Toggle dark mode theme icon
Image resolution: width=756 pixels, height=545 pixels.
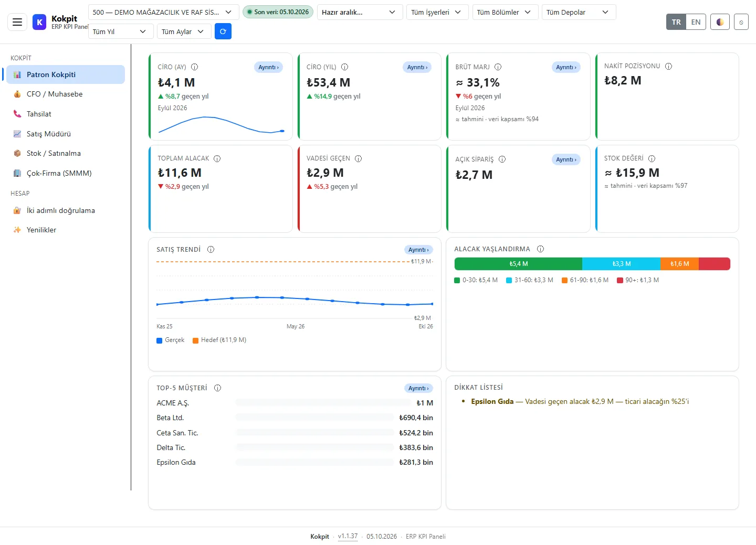720,22
